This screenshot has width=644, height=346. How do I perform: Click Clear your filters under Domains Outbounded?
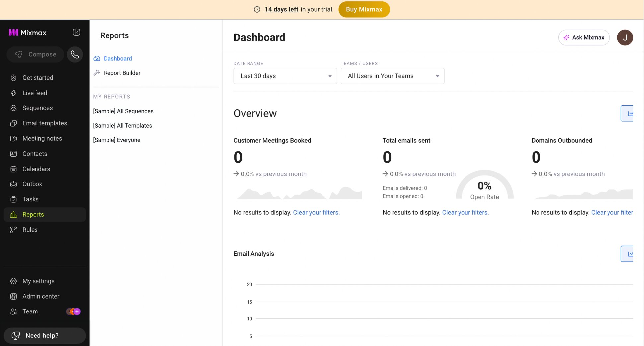pyautogui.click(x=612, y=212)
